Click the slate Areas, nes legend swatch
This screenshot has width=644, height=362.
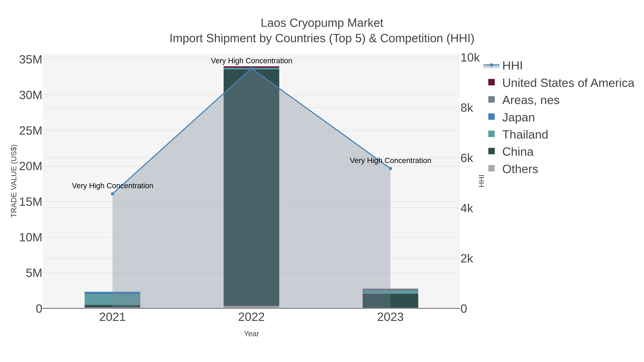tap(492, 99)
